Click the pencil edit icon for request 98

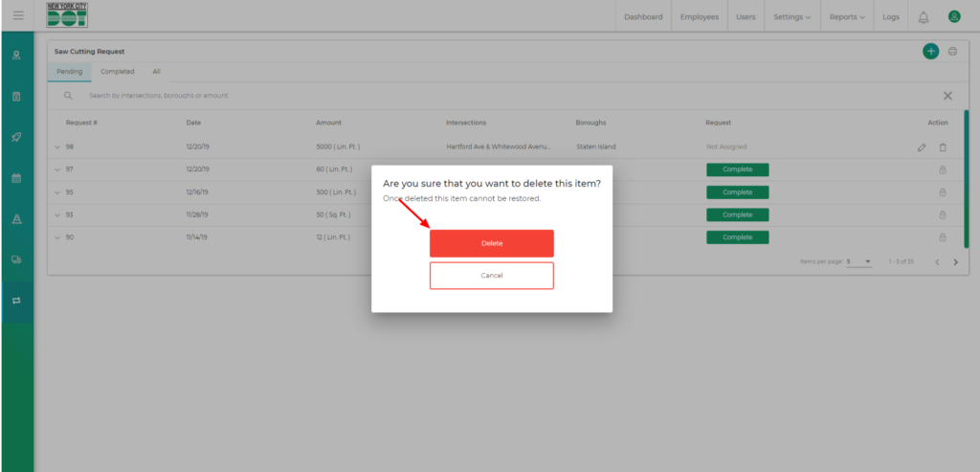(x=922, y=147)
